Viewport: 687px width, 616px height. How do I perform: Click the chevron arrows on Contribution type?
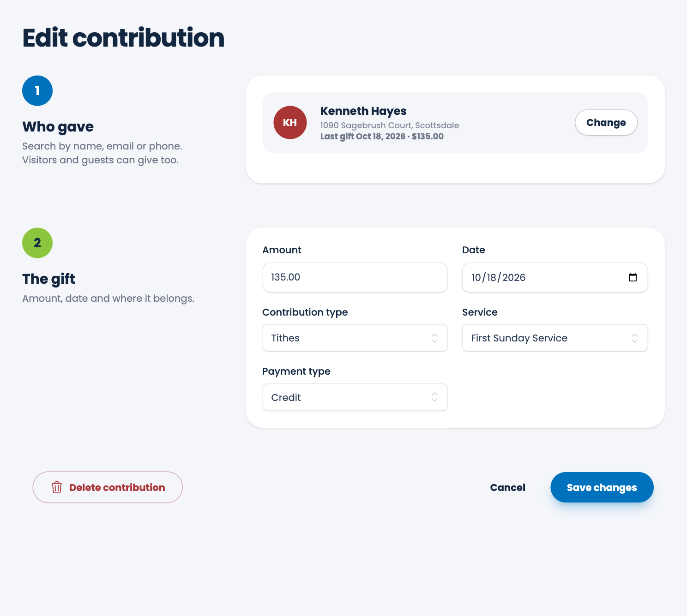(x=434, y=338)
